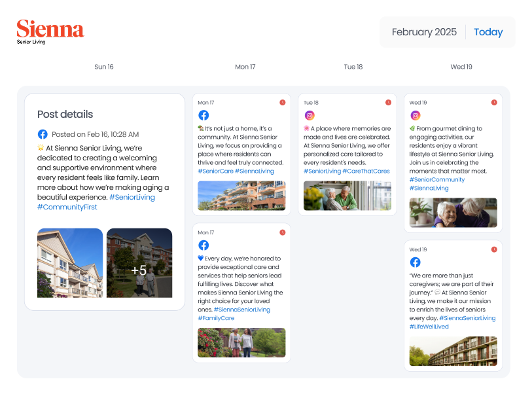Select the Mon 17 day header

coord(245,67)
